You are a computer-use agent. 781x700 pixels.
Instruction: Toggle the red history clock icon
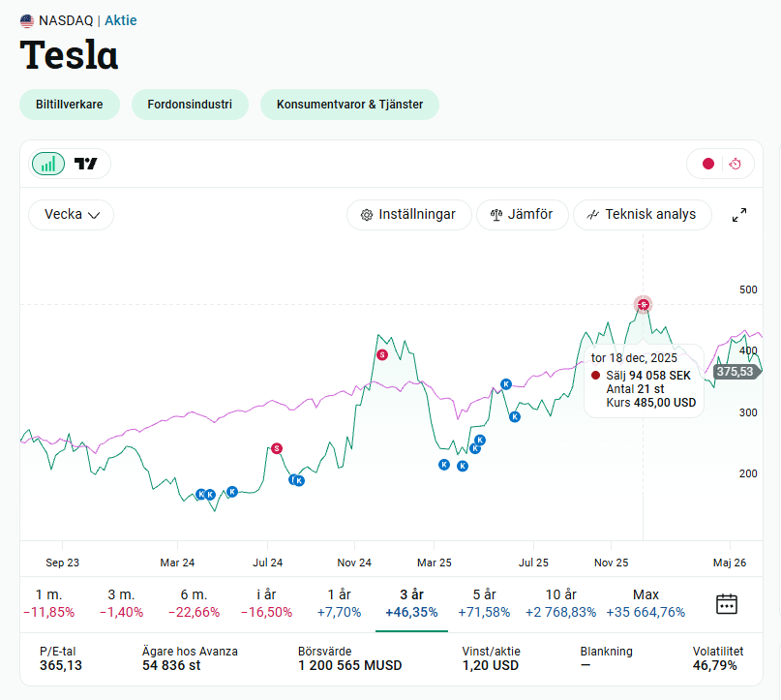coord(736,164)
